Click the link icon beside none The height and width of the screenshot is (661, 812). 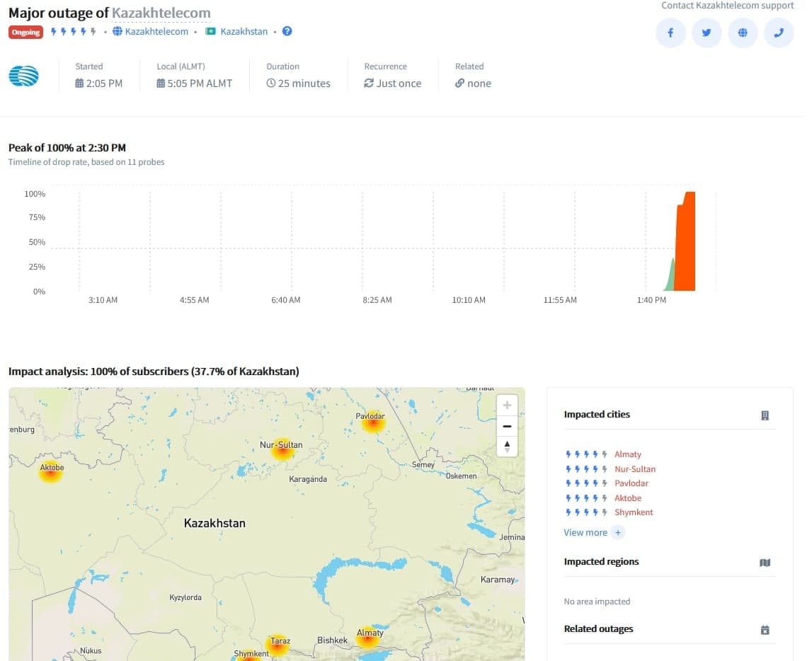click(x=459, y=83)
